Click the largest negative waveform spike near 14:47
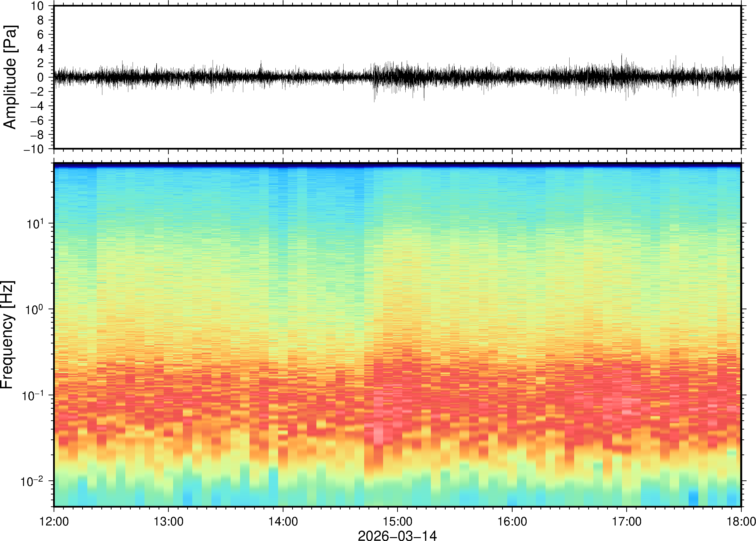 374,100
